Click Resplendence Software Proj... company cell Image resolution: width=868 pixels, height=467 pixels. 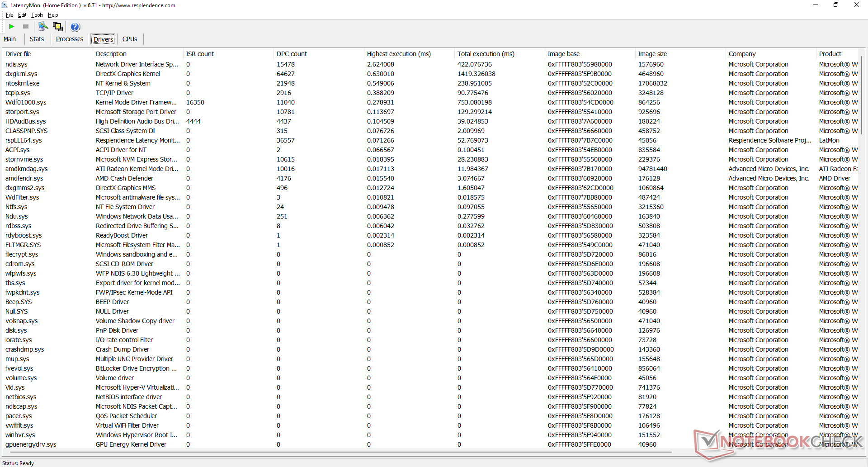(x=770, y=140)
